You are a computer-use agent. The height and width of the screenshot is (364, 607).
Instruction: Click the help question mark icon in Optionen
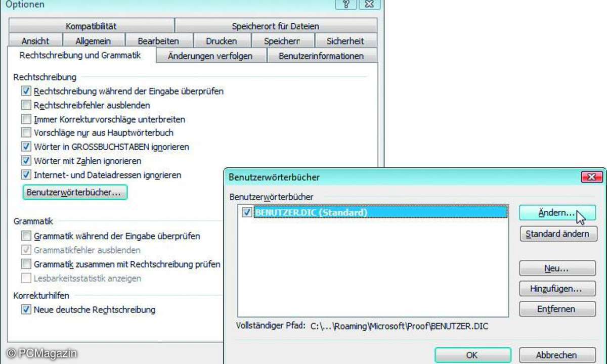pos(346,4)
